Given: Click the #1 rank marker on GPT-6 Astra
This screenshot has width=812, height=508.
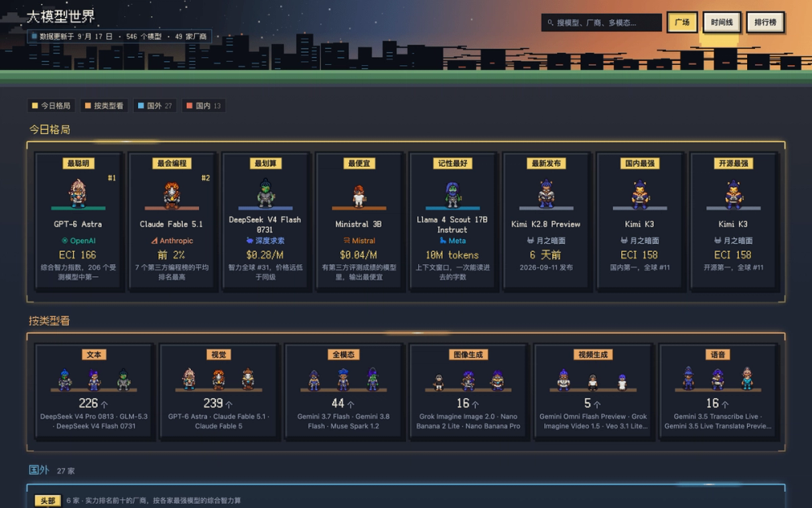Looking at the screenshot, I should tap(112, 178).
